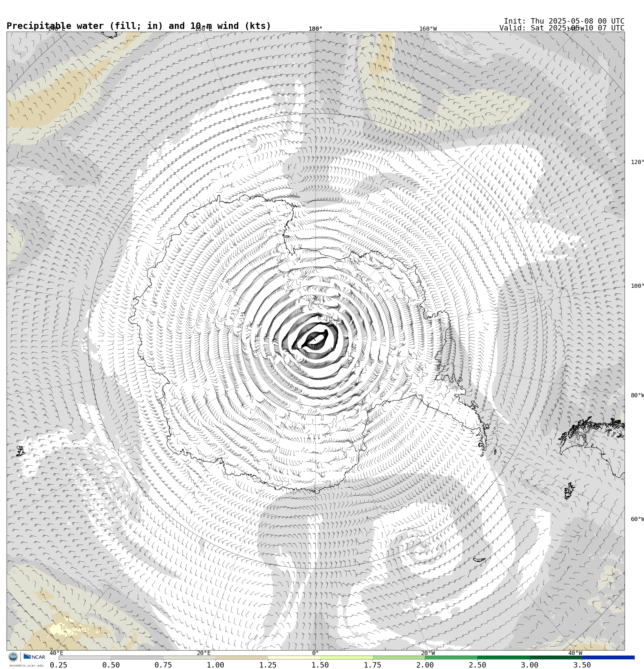This screenshot has height=669, width=644.
Task: Click the colorbar label 0.25
Action: tap(59, 665)
